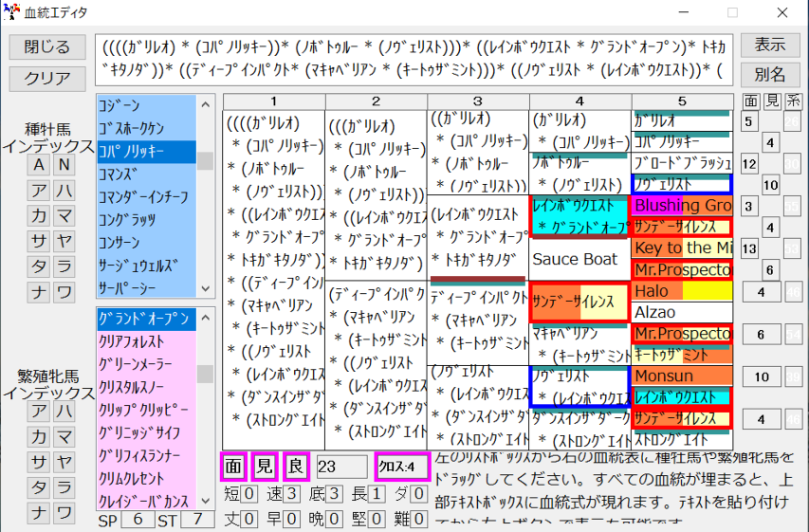
Task: Select ワ in the broodmare (繁殖牝馬) index
Action: [x=64, y=512]
